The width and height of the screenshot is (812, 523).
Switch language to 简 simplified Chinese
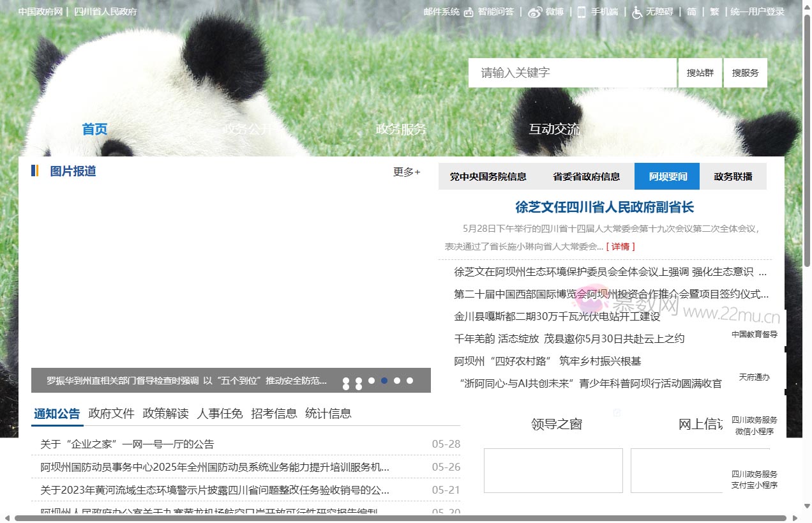point(691,11)
